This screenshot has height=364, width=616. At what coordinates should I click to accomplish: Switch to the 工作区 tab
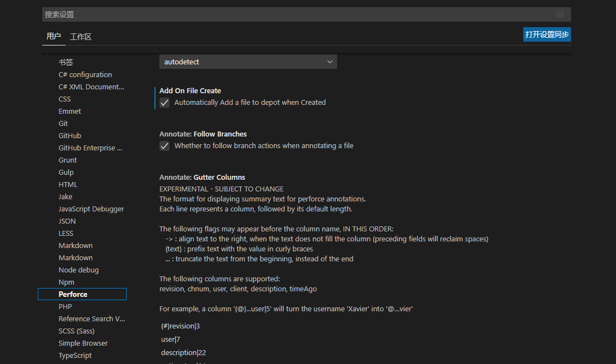coord(81,37)
